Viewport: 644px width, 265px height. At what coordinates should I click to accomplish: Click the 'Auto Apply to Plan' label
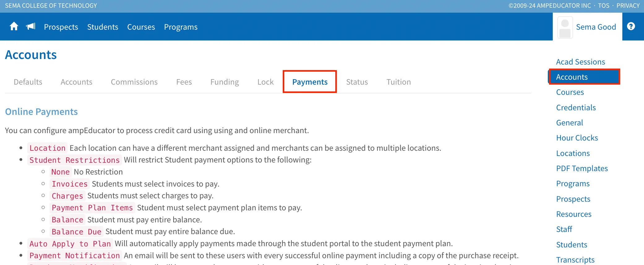click(70, 244)
